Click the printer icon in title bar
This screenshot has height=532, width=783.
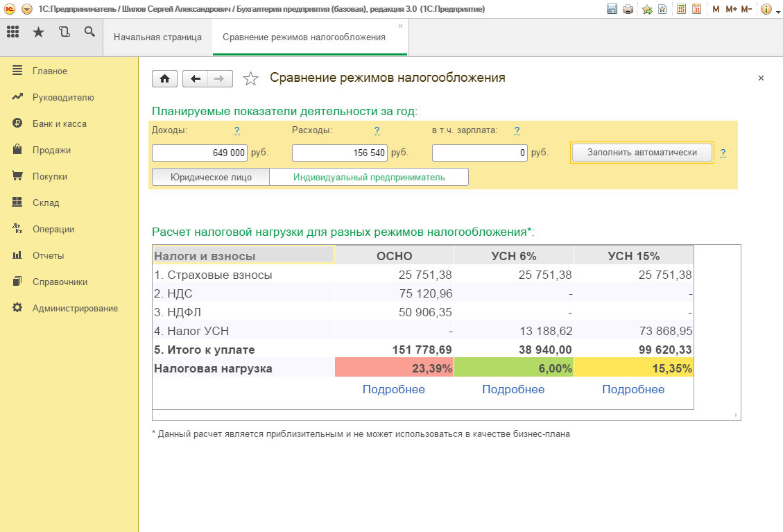click(628, 9)
